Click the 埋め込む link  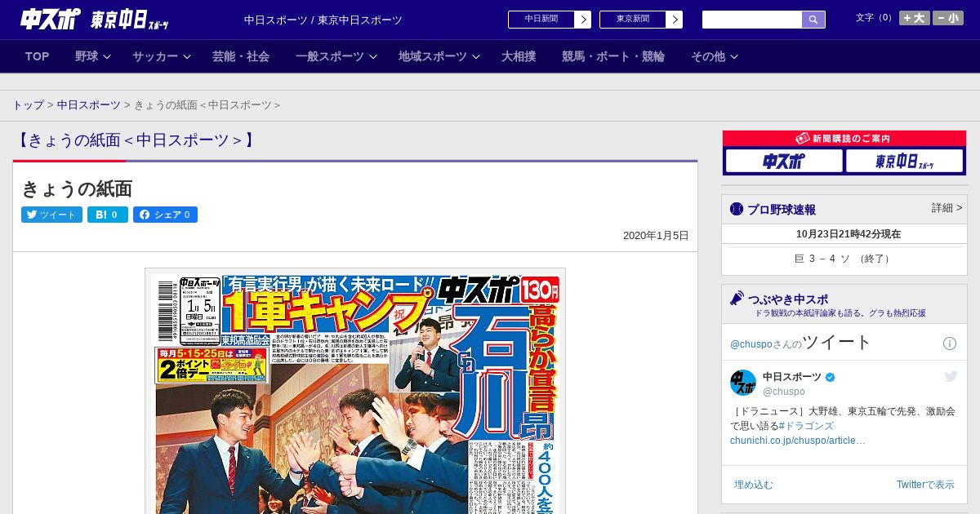tap(753, 485)
